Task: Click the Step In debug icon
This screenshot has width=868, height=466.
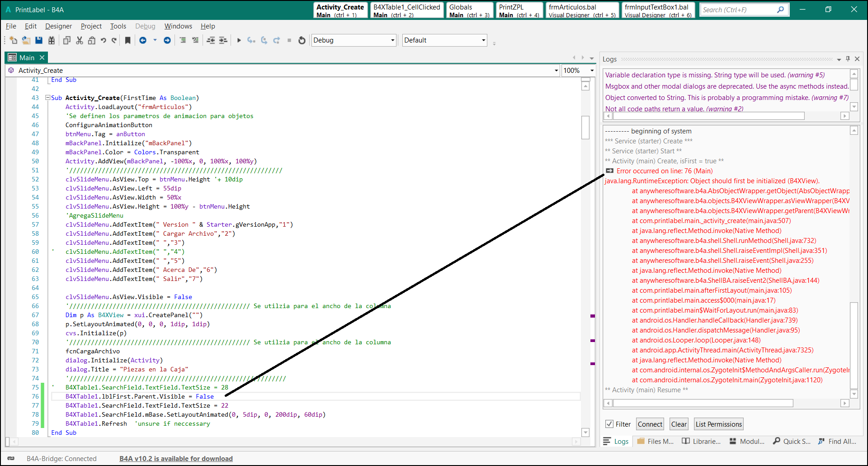Action: point(251,40)
